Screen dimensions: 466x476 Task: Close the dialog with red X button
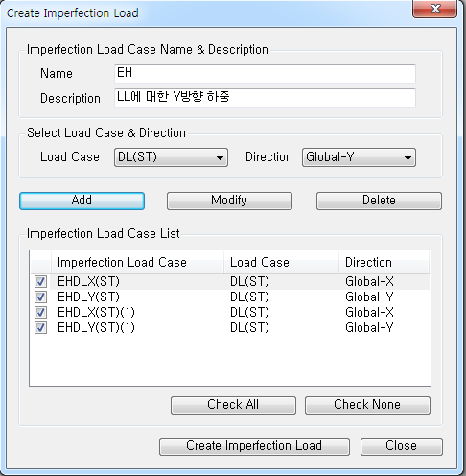coord(434,9)
